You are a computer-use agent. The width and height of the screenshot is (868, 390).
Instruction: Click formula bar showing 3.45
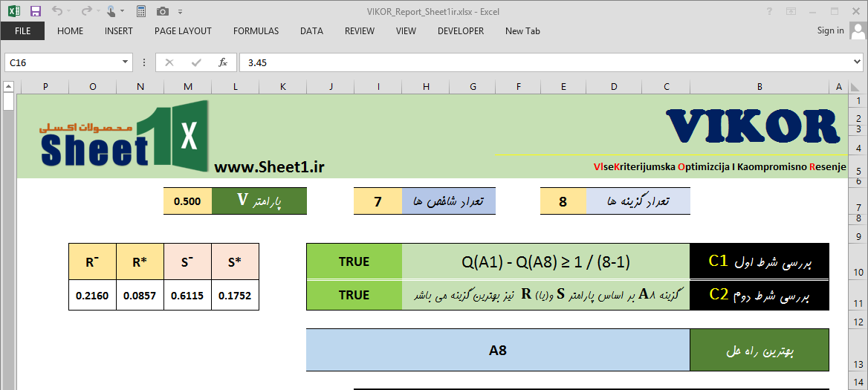(x=546, y=62)
